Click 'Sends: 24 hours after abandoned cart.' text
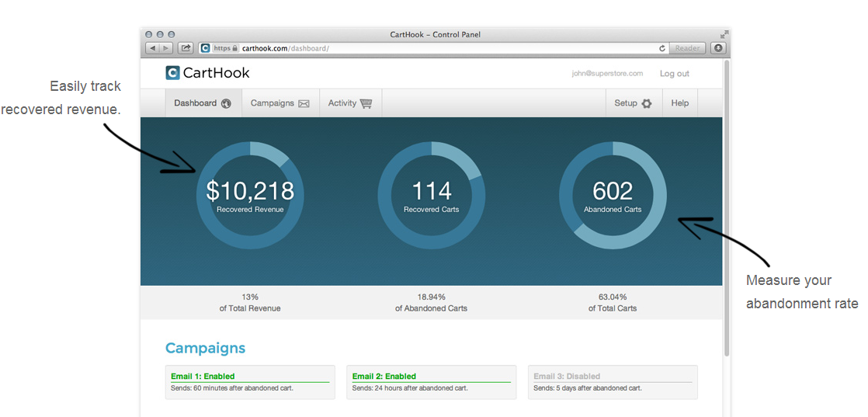 point(410,388)
